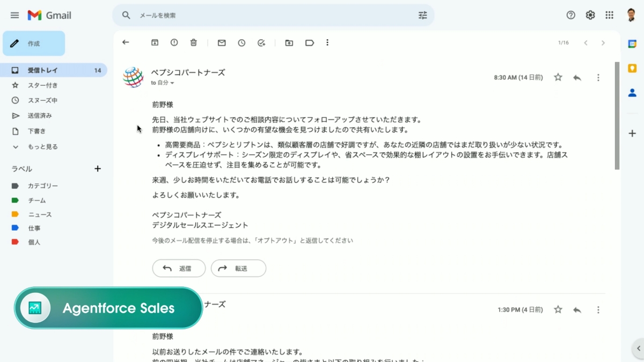Image resolution: width=644 pixels, height=362 pixels.
Task: Delete this conversation trash icon
Action: 194,42
